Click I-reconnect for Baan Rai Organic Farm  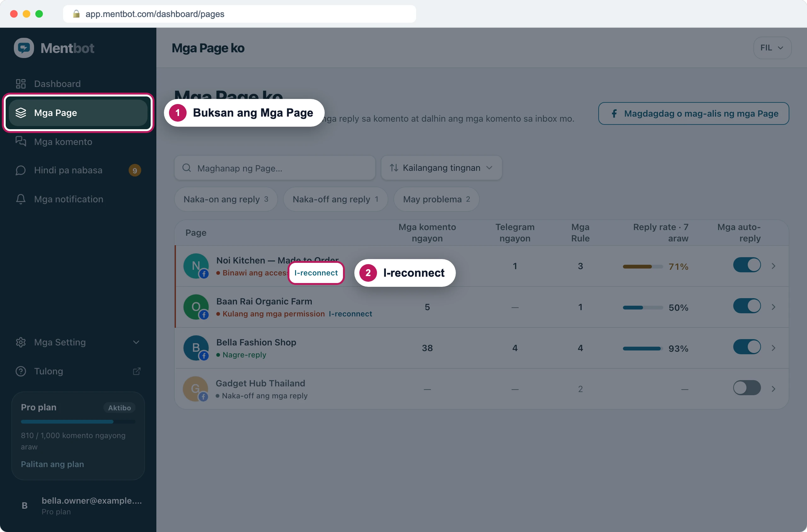[x=350, y=314]
